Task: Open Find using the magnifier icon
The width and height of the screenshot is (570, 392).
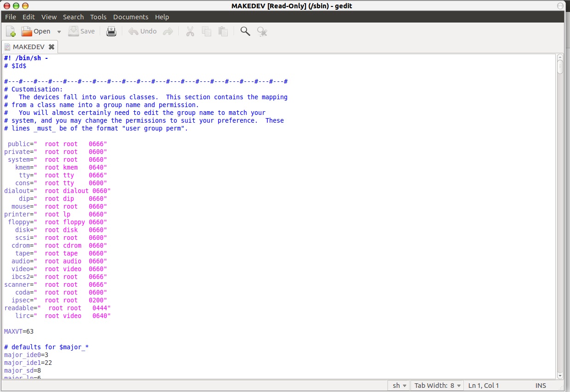Action: [245, 31]
